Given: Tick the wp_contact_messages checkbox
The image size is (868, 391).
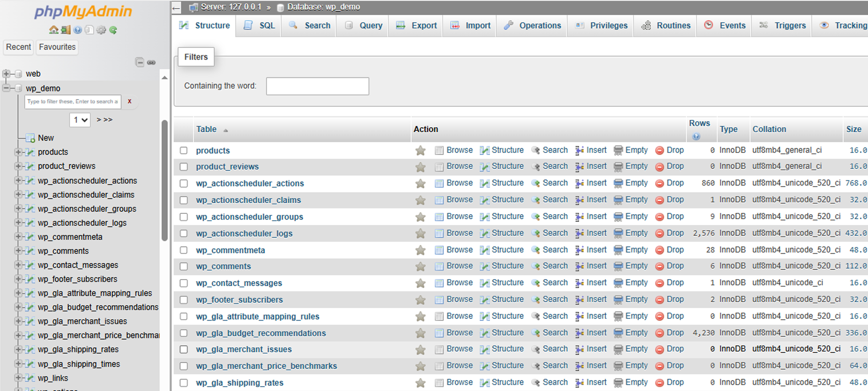Looking at the screenshot, I should 183,283.
